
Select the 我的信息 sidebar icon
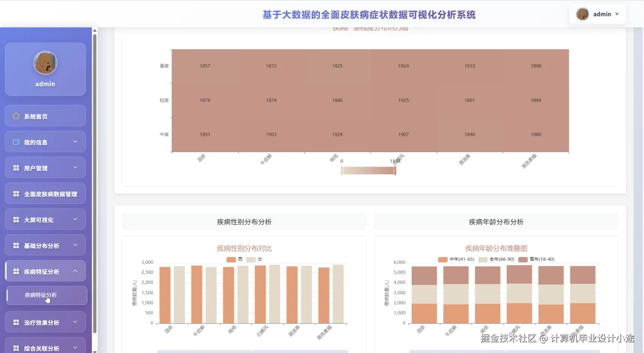click(15, 142)
